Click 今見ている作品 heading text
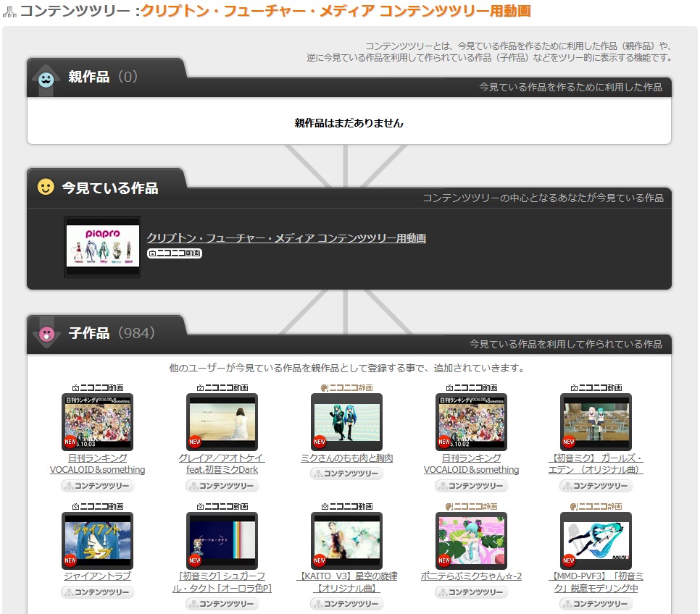Image resolution: width=700 pixels, height=614 pixels. (110, 188)
